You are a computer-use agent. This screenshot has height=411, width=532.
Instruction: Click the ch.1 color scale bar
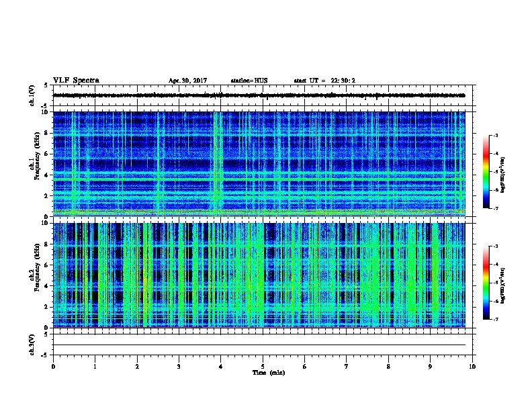click(x=486, y=172)
